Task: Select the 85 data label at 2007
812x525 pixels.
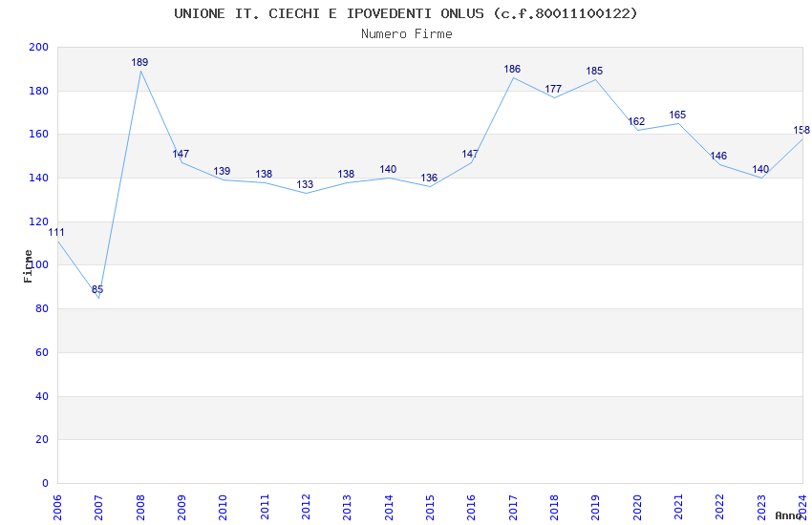Action: point(97,289)
